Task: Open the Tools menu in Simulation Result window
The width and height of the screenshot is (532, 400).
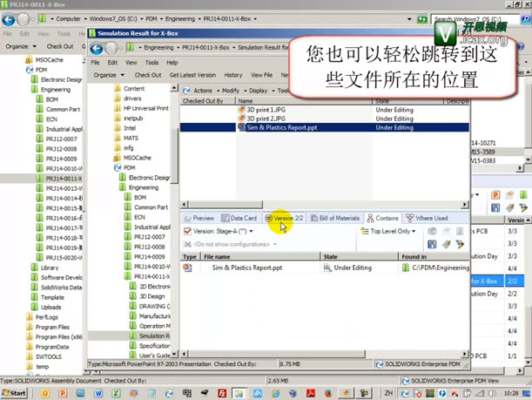Action: (x=152, y=63)
